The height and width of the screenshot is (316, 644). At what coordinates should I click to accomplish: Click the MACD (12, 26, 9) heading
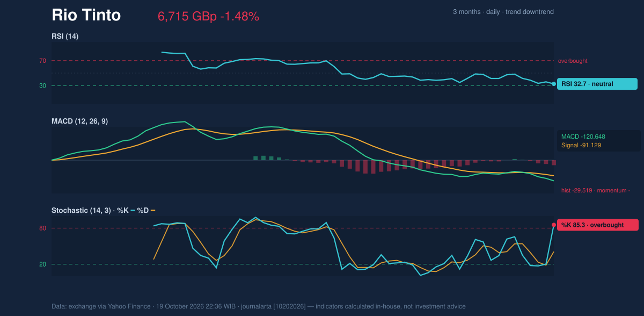pos(79,121)
